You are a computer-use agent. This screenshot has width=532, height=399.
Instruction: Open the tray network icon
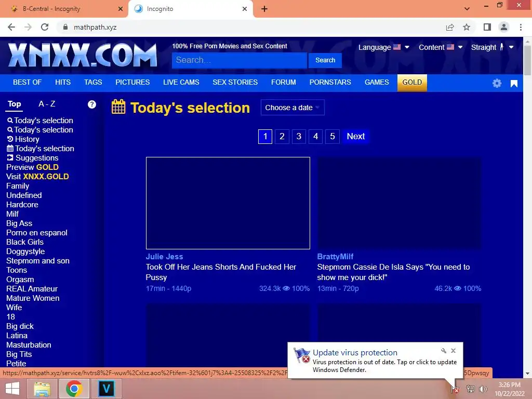pyautogui.click(x=470, y=389)
